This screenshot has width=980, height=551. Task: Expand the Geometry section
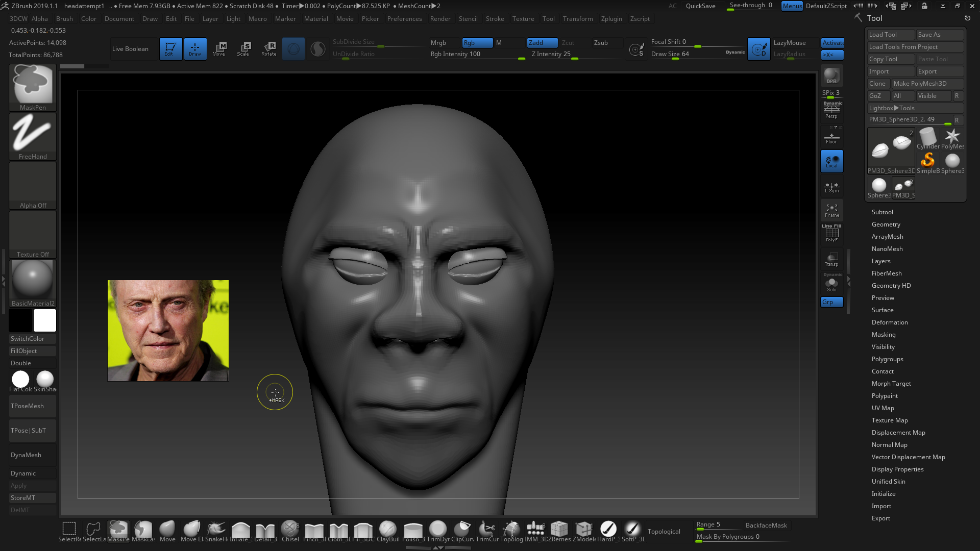point(886,224)
